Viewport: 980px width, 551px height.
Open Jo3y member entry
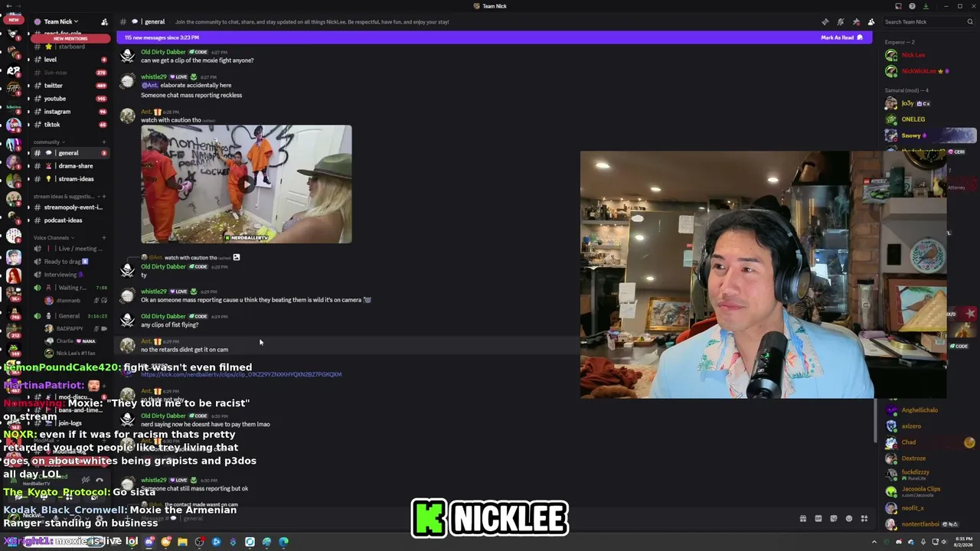(x=929, y=103)
